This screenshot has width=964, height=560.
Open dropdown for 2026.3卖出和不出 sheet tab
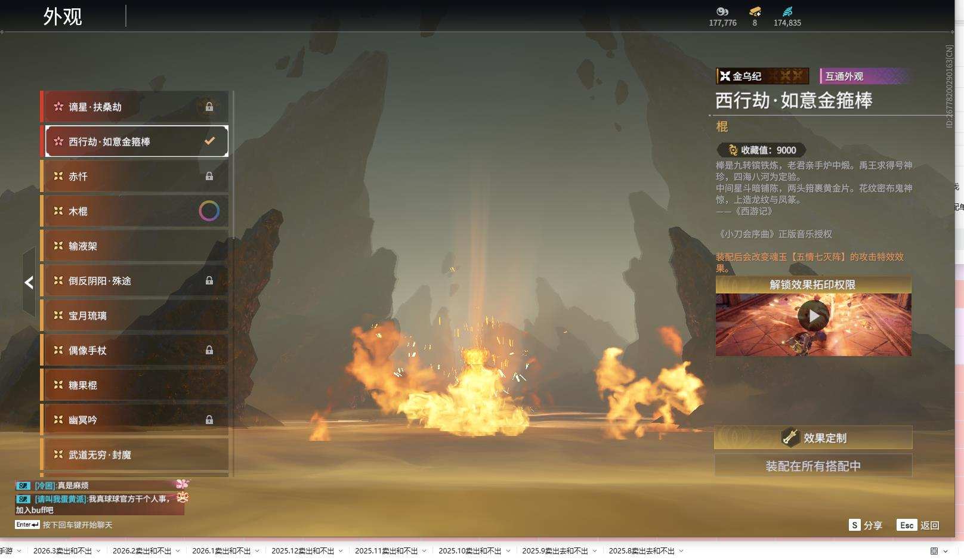click(98, 551)
